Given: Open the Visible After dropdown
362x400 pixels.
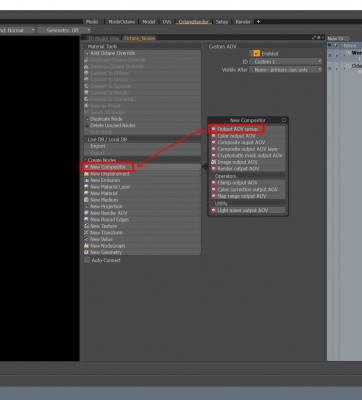Looking at the screenshot, I should [x=286, y=70].
